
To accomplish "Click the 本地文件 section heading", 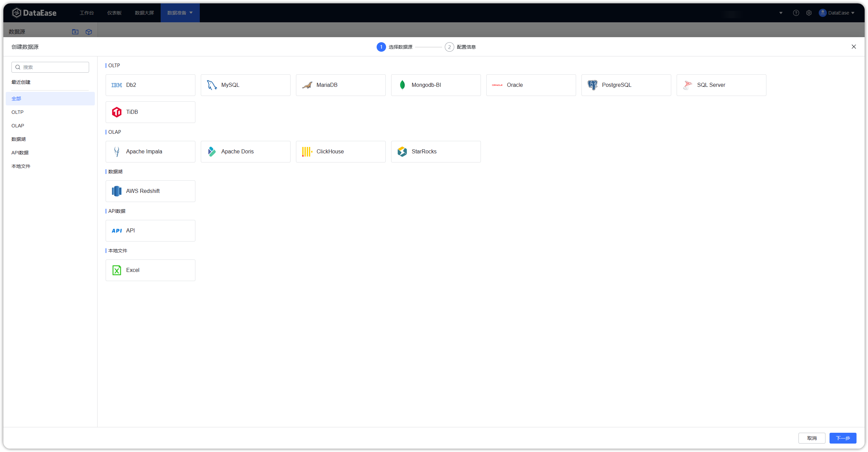I will click(118, 251).
